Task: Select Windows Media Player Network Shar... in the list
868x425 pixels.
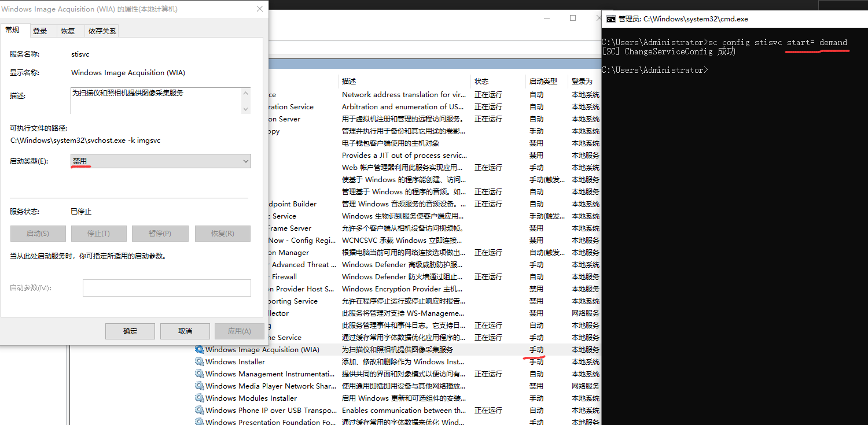Action: (x=270, y=386)
